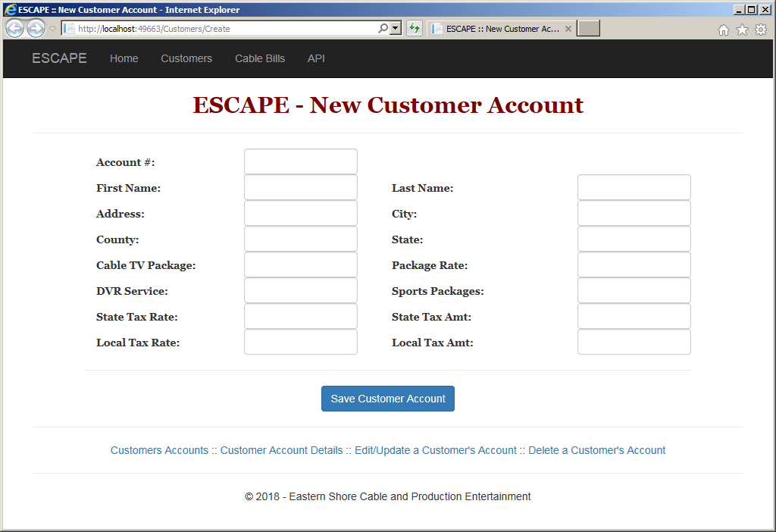Open a new blank browser tab

(x=588, y=28)
